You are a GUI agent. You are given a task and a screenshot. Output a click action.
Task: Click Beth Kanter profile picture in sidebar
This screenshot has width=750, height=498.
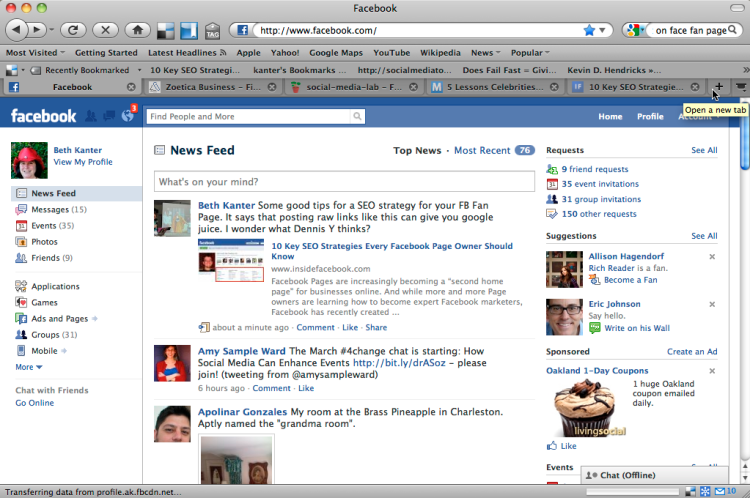[x=29, y=160]
